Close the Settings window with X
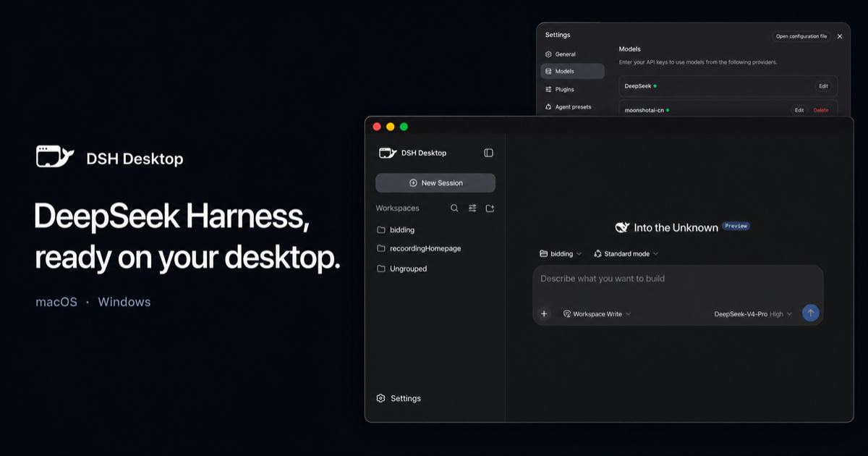 click(x=840, y=36)
